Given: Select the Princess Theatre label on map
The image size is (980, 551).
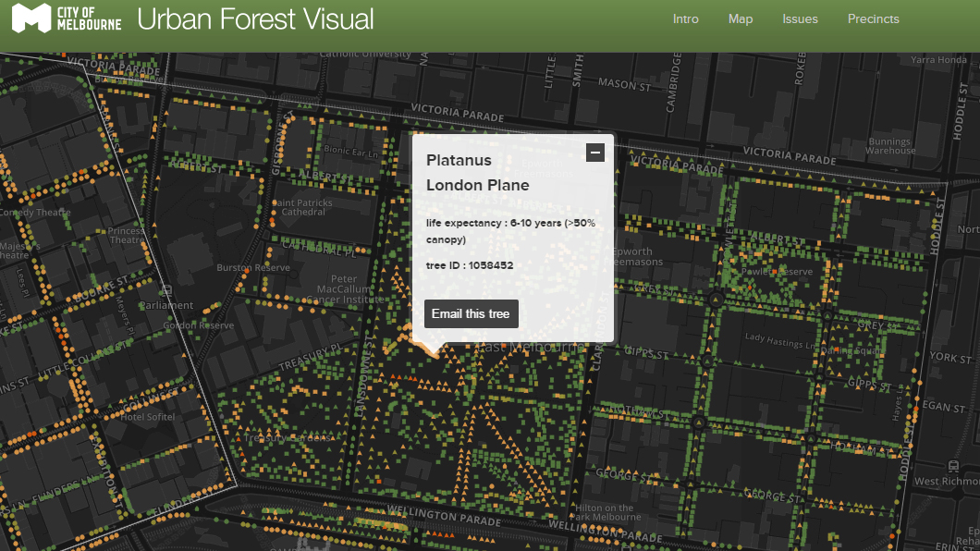Looking at the screenshot, I should point(126,236).
